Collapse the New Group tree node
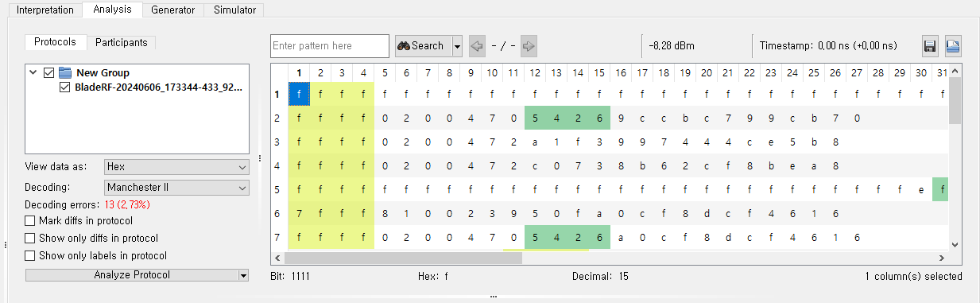Image resolution: width=980 pixels, height=303 pixels. pyautogui.click(x=33, y=72)
